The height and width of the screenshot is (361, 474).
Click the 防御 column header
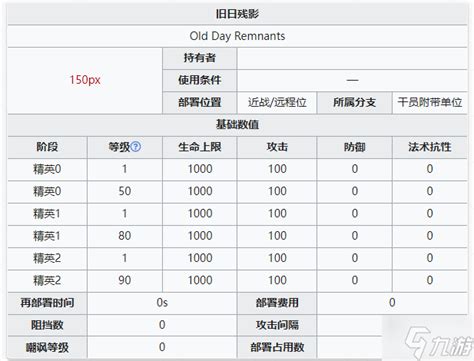click(355, 147)
